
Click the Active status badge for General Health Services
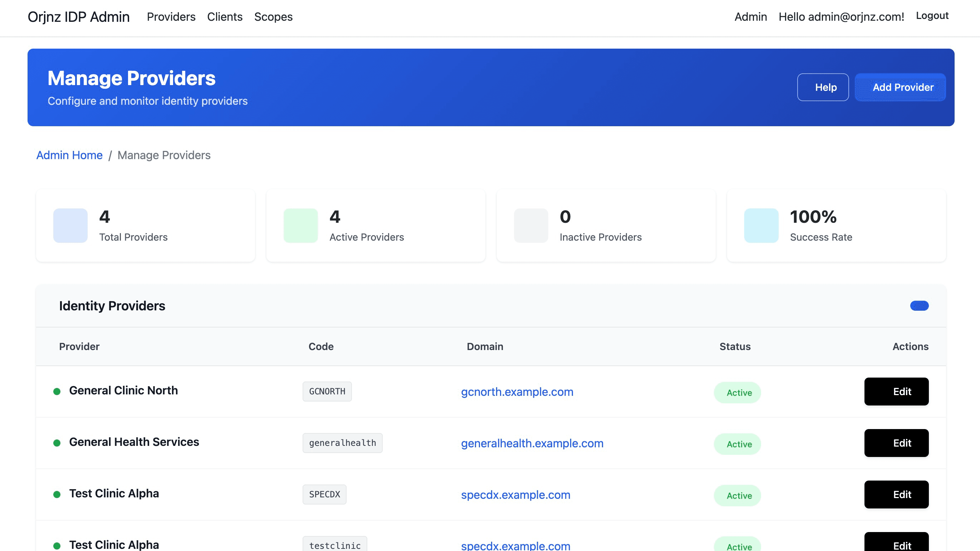(x=737, y=444)
